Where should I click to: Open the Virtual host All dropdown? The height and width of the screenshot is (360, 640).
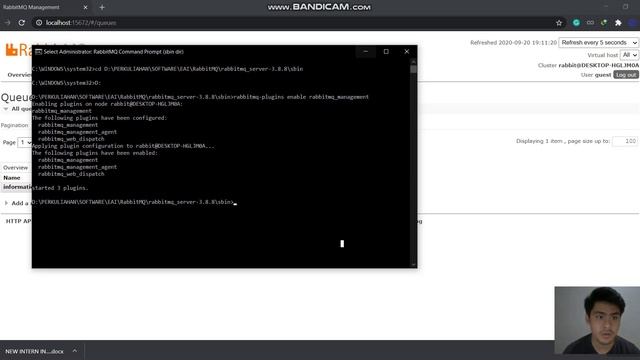[629, 55]
